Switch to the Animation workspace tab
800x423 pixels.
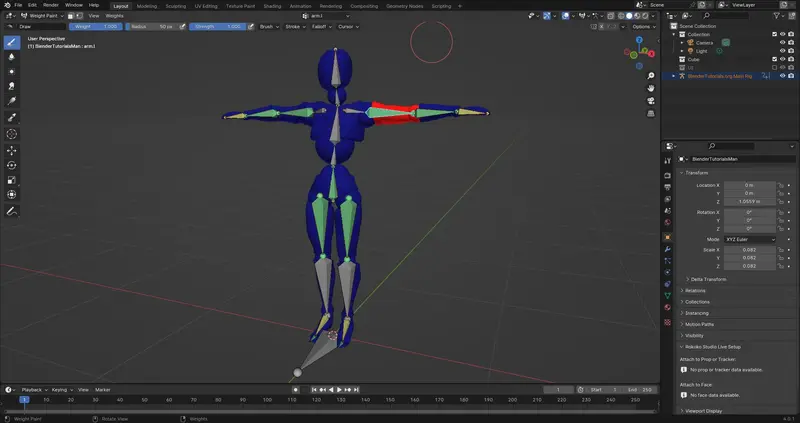click(301, 6)
